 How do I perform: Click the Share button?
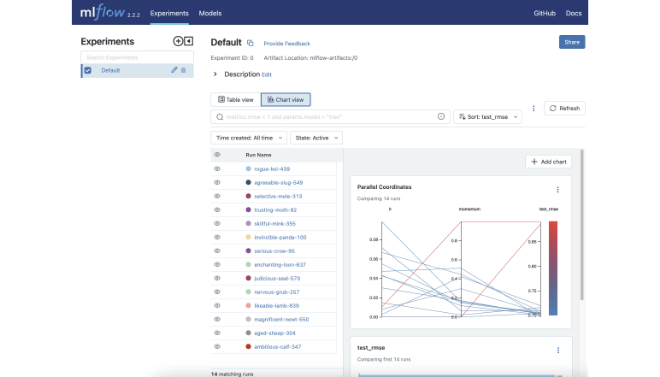tap(572, 42)
